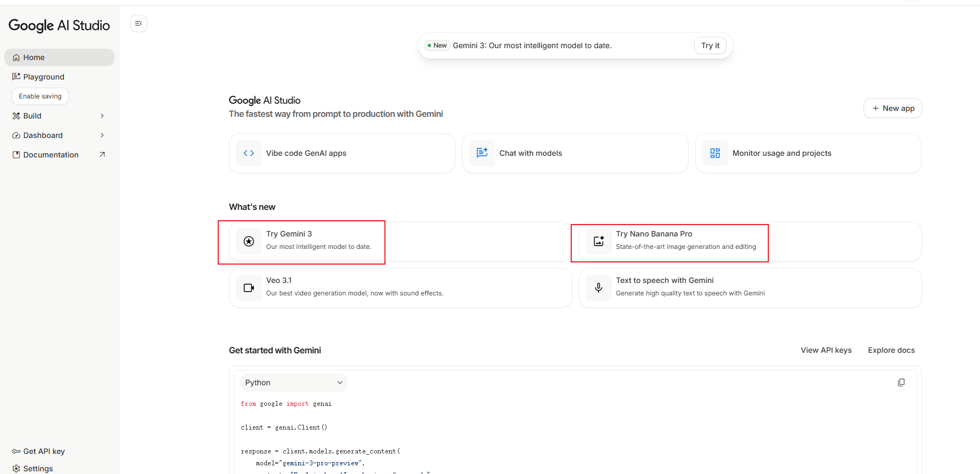Expand the Build menu chevron
This screenshot has width=980, height=474.
click(102, 116)
